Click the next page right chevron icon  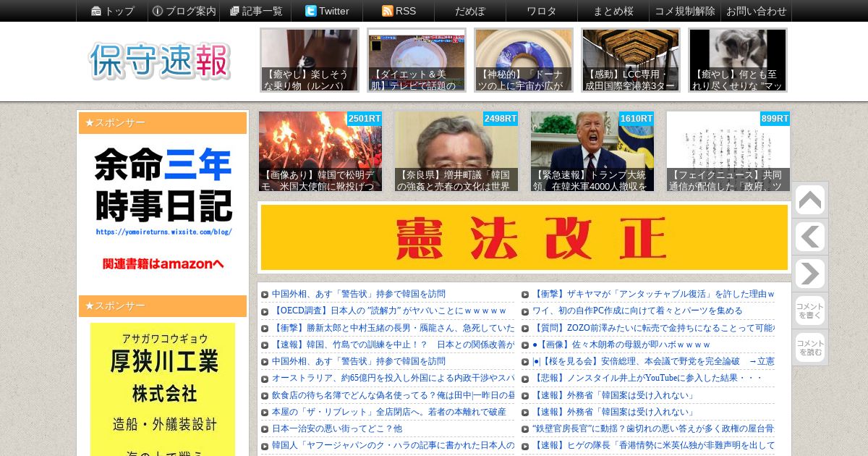[810, 274]
